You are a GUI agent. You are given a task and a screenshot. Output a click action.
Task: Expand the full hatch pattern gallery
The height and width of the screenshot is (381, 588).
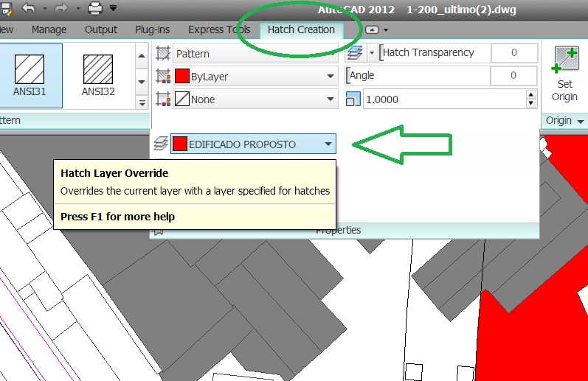point(142,102)
